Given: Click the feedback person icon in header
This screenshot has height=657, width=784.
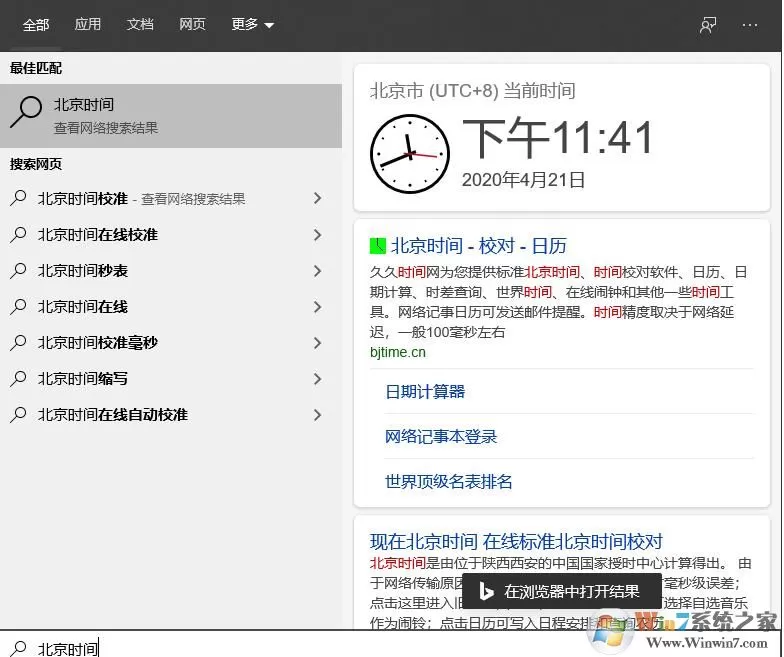Looking at the screenshot, I should point(708,24).
